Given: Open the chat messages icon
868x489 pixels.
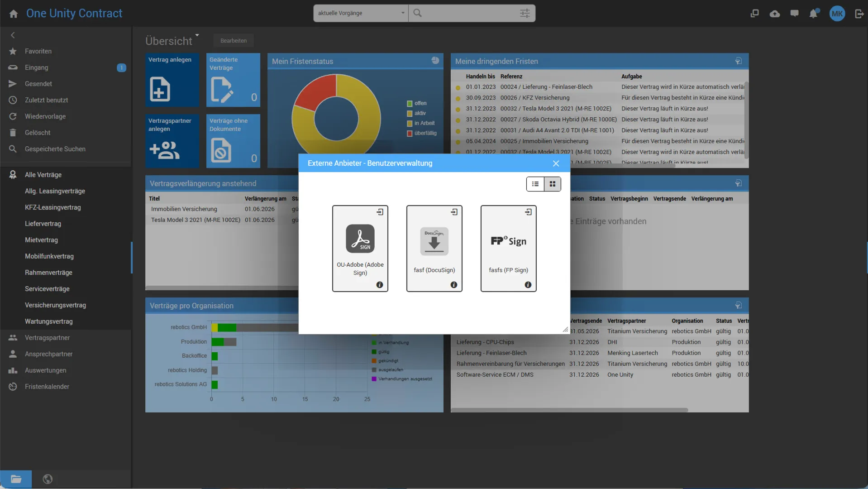Looking at the screenshot, I should (794, 14).
